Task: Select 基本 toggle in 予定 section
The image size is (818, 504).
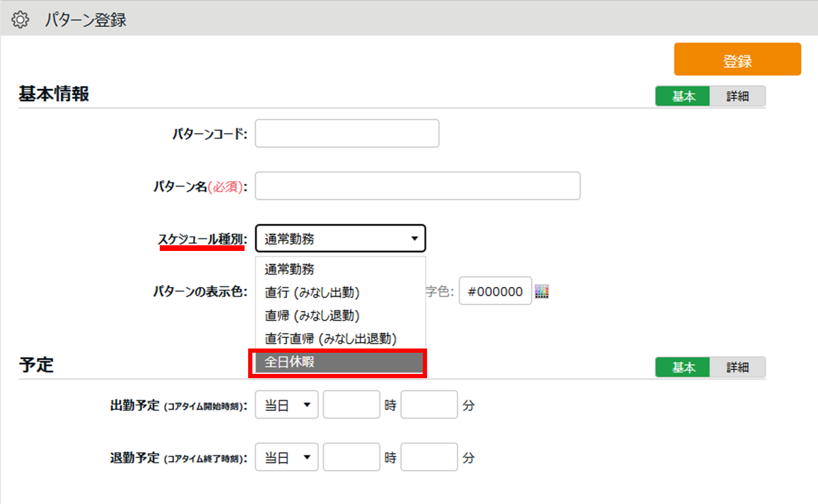Action: (x=682, y=368)
